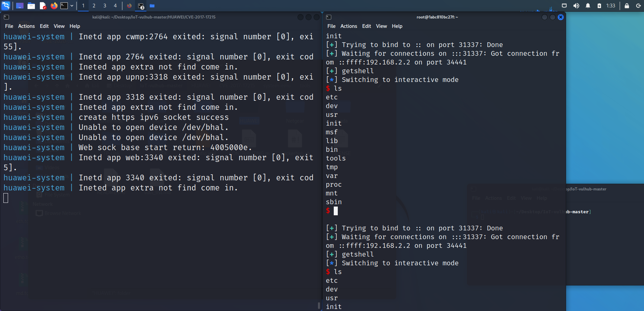
Task: Click the log out icon in panel
Action: (638, 6)
